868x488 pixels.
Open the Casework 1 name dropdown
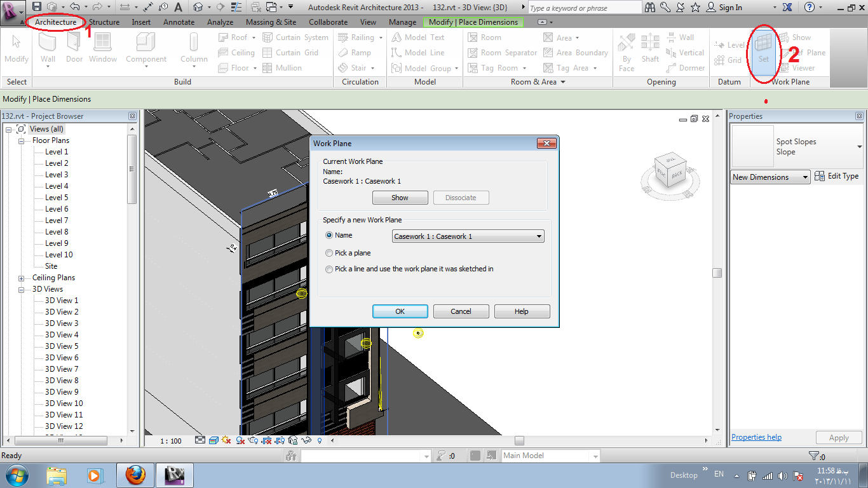[468, 236]
